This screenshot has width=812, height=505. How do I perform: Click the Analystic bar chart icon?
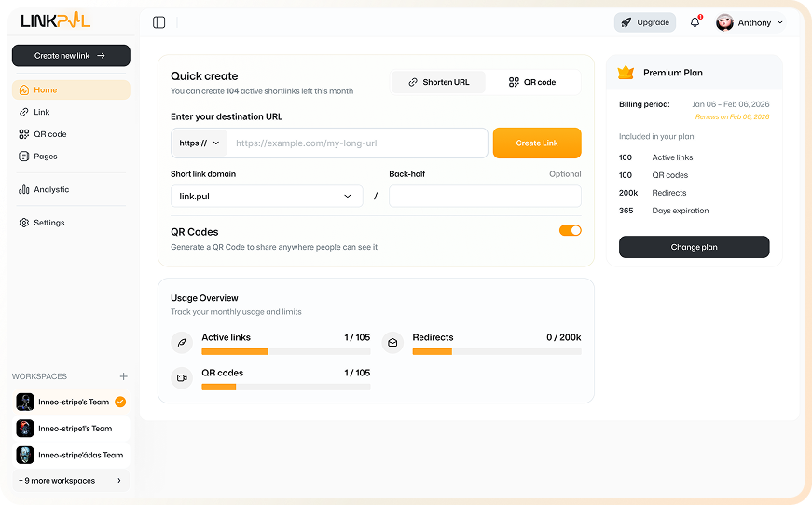tap(24, 189)
